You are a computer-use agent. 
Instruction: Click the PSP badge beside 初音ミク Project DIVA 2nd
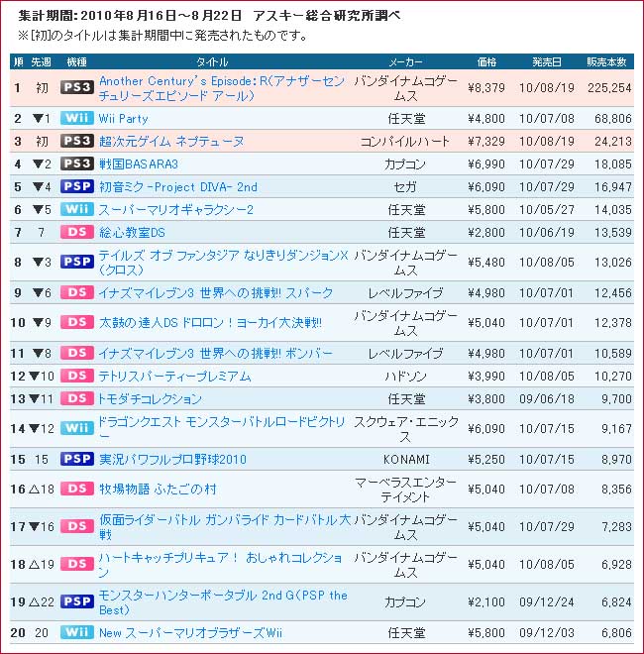coord(76,186)
